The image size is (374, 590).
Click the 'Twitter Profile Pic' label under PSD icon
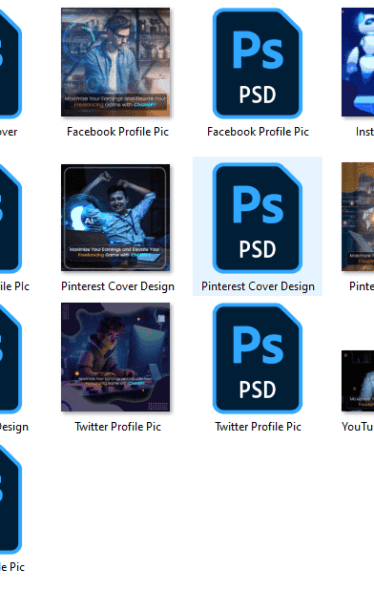(x=258, y=427)
